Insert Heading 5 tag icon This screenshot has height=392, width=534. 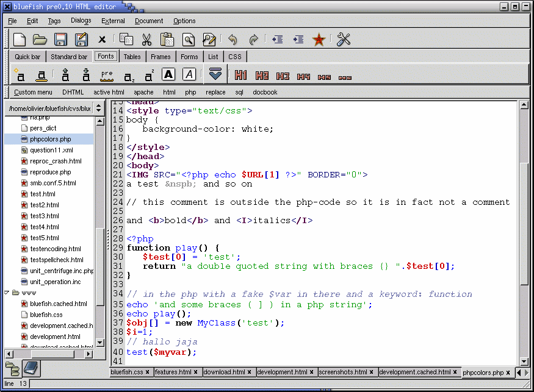tap(324, 77)
